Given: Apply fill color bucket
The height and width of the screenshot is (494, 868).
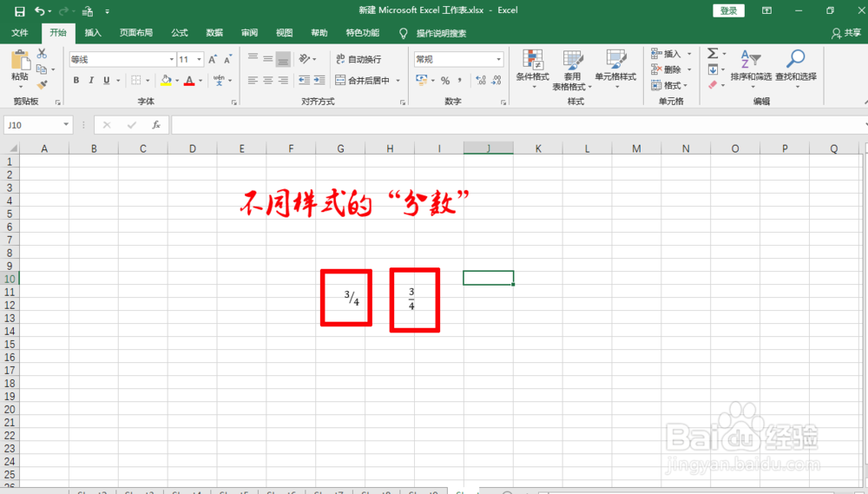Looking at the screenshot, I should 166,80.
